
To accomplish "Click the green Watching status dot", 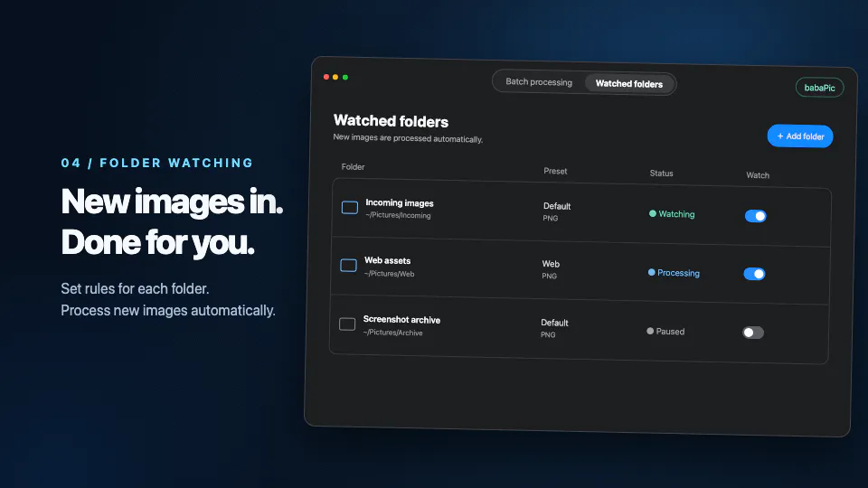I will pos(653,213).
